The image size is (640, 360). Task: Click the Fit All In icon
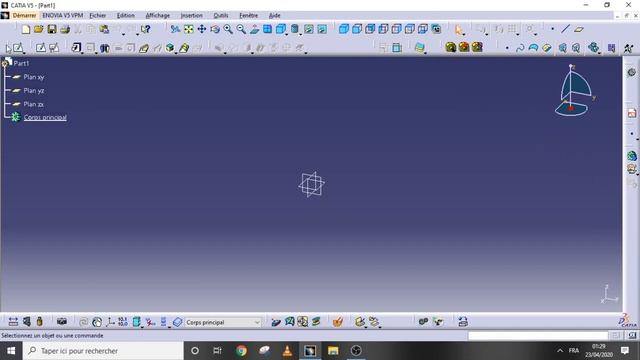(189, 29)
